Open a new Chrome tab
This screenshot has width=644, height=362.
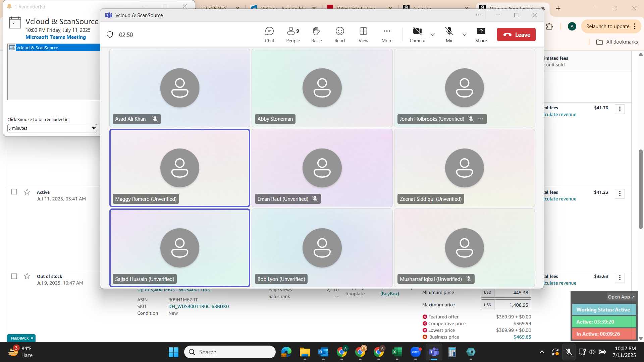pos(558,8)
